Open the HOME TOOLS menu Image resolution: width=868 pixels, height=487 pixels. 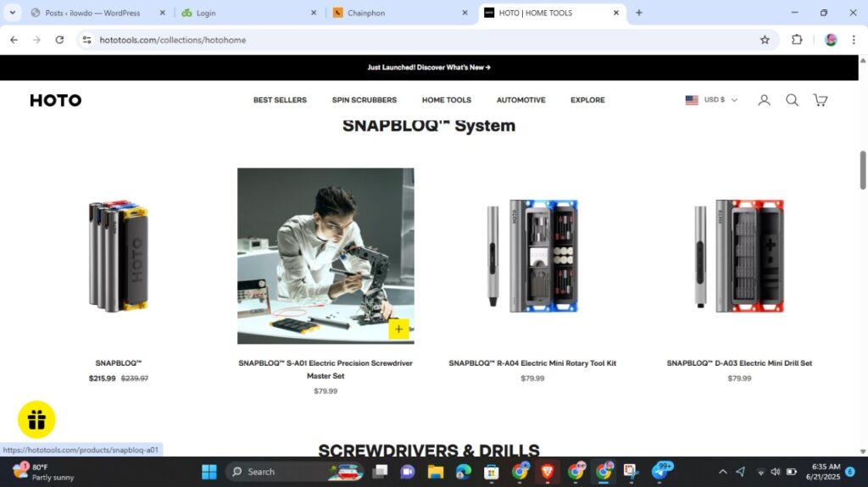click(x=447, y=100)
